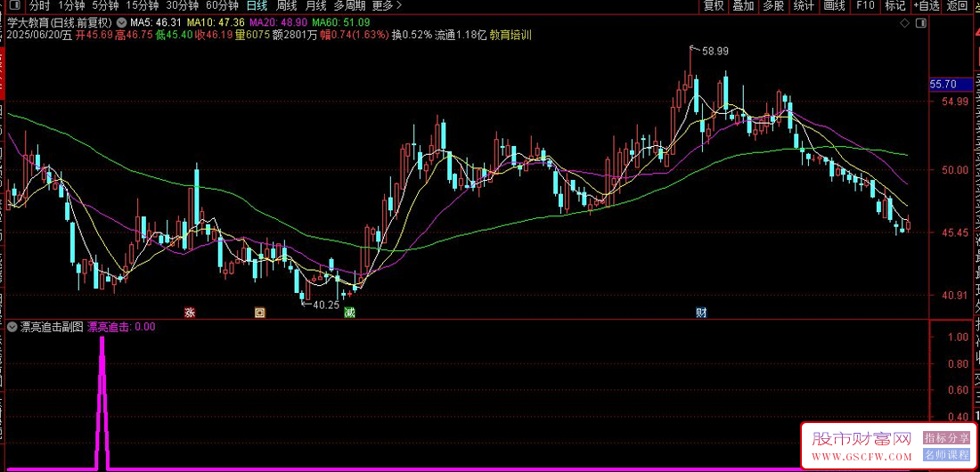This screenshot has width=980, height=472.
Task: Click the 40.25 low price annotation
Action: click(x=326, y=305)
